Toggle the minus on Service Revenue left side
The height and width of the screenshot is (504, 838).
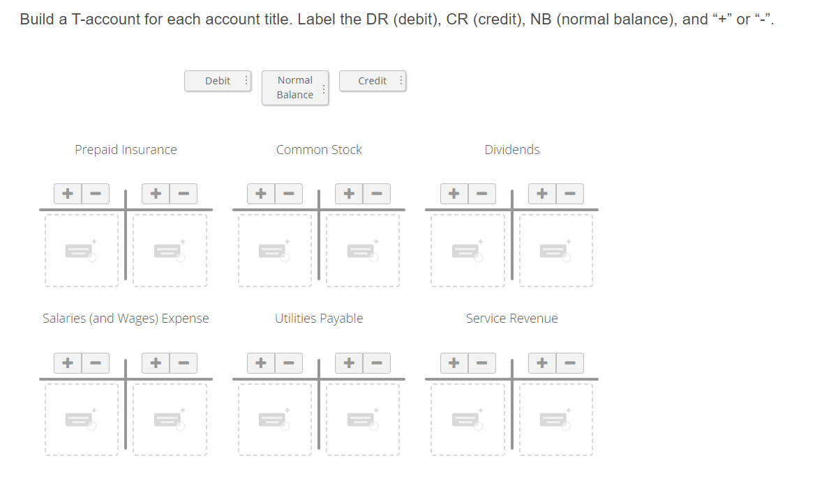click(482, 362)
